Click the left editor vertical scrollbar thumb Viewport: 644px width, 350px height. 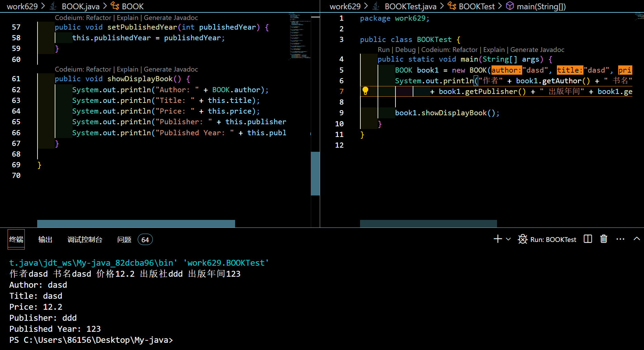pyautogui.click(x=315, y=173)
